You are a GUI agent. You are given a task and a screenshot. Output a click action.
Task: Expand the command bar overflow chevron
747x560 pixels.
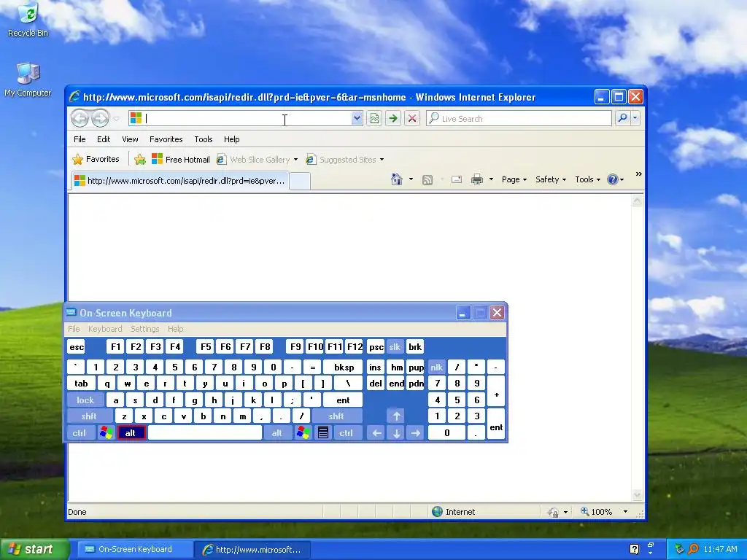point(639,174)
